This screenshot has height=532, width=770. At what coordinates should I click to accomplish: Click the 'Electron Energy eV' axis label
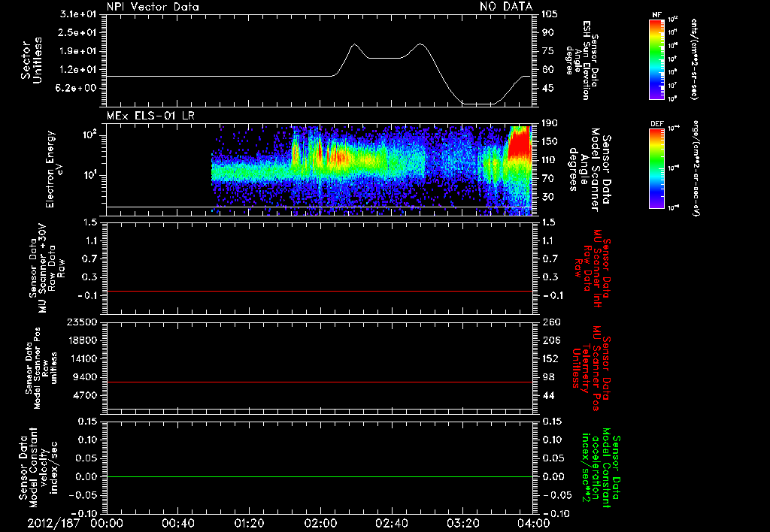[54, 169]
